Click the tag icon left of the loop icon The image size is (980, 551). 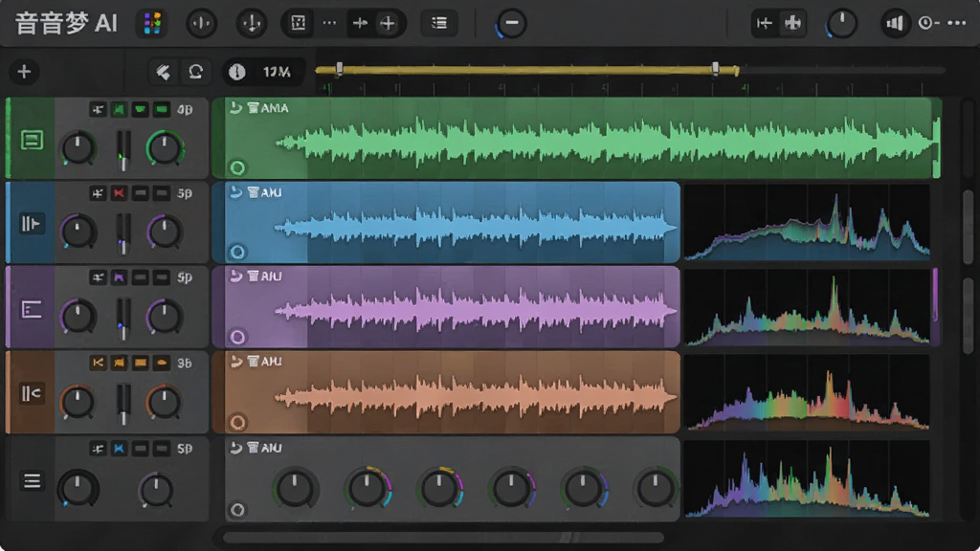(163, 72)
